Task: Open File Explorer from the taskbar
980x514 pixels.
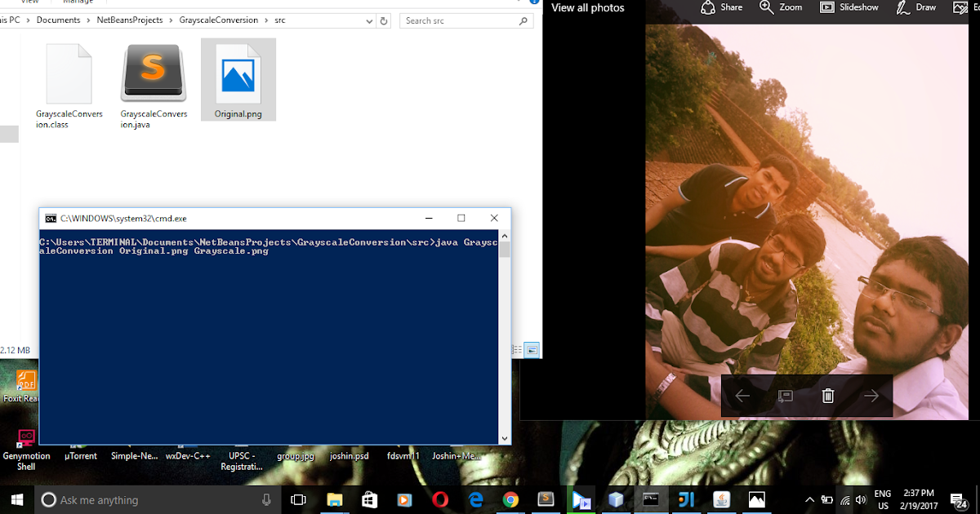Action: point(334,499)
